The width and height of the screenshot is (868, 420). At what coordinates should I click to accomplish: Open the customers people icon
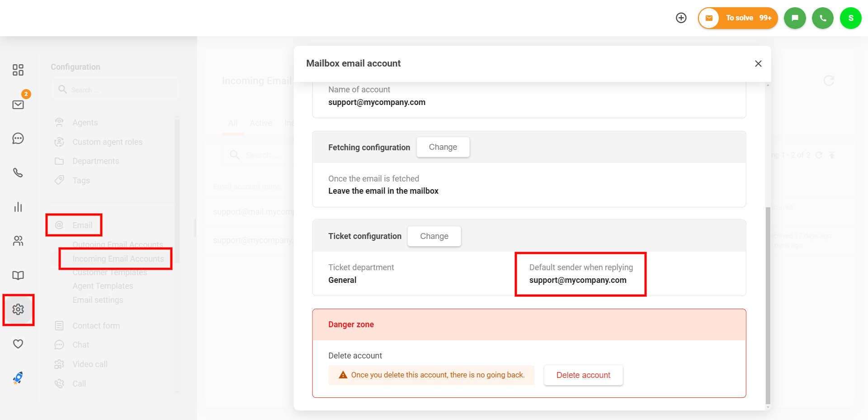18,241
